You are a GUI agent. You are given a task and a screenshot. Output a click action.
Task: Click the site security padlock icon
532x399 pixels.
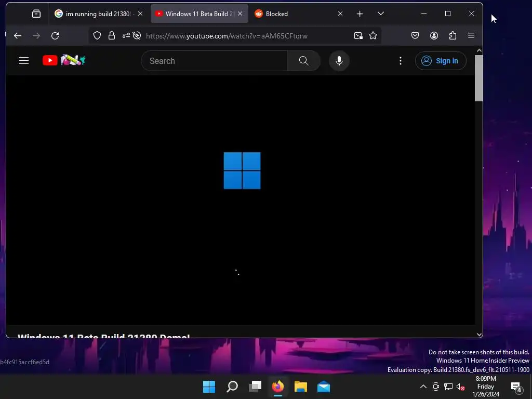pyautogui.click(x=112, y=36)
